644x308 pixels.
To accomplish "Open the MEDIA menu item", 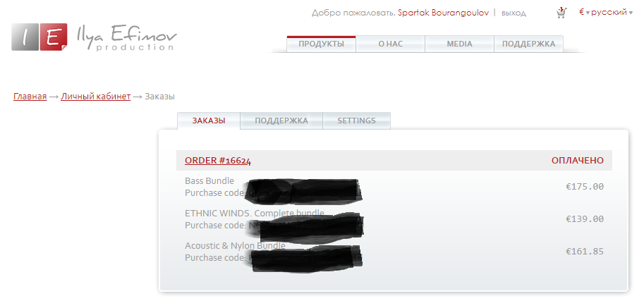I will pos(459,44).
